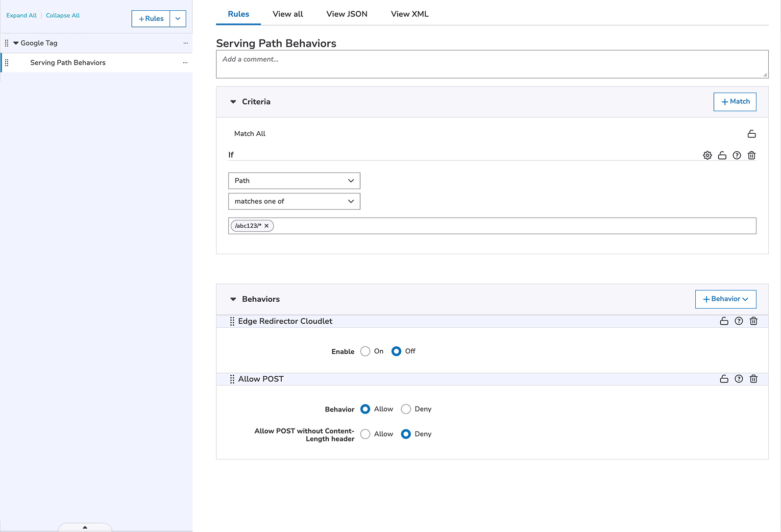Open the 'matches one of' operator dropdown
Image resolution: width=781 pixels, height=532 pixels.
pyautogui.click(x=294, y=201)
